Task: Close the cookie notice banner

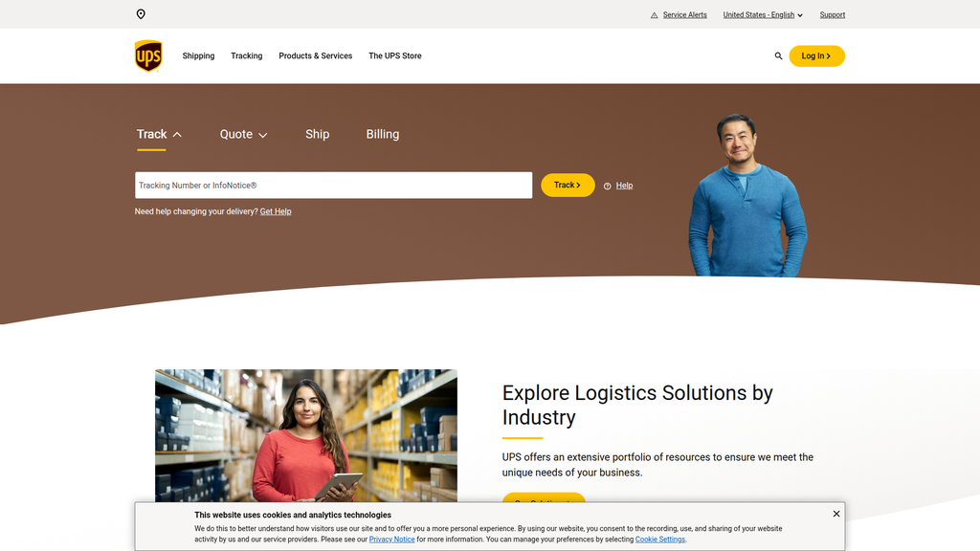Action: pyautogui.click(x=836, y=514)
